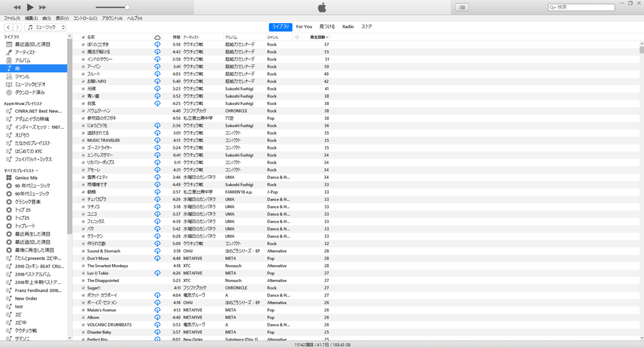Open ダウンロード済み in the sidebar
The image size is (644, 348).
coord(30,92)
